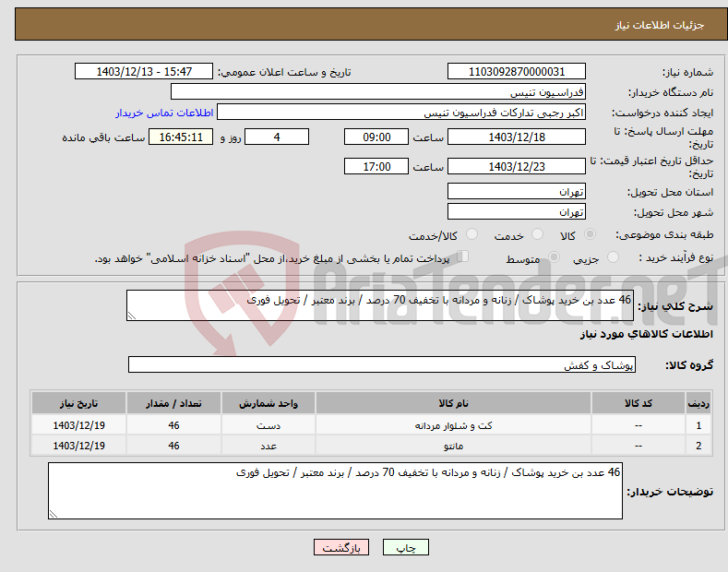Click the buyer notes text area
The image size is (728, 572).
pyautogui.click(x=335, y=491)
